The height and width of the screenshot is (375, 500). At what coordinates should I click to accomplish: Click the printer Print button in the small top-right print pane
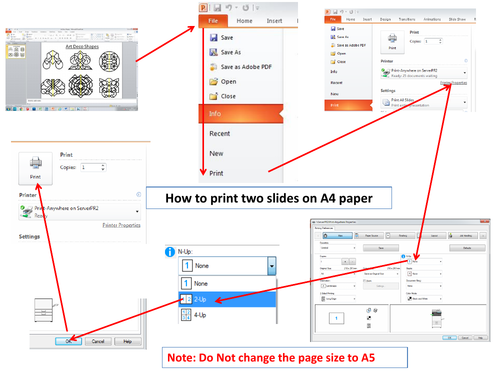tap(392, 41)
